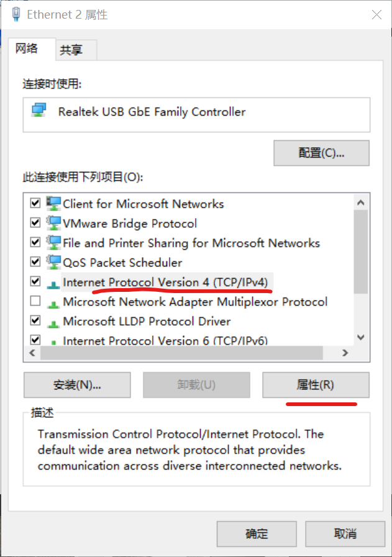392x557 pixels.
Task: Click the vertical scrollbar thumb in list
Action: click(361, 252)
